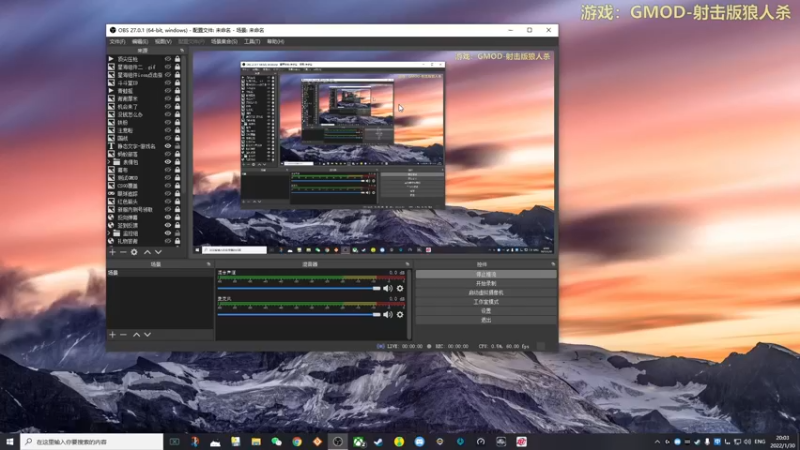
Task: Open source properties via the sources gear icon
Action: (x=134, y=252)
